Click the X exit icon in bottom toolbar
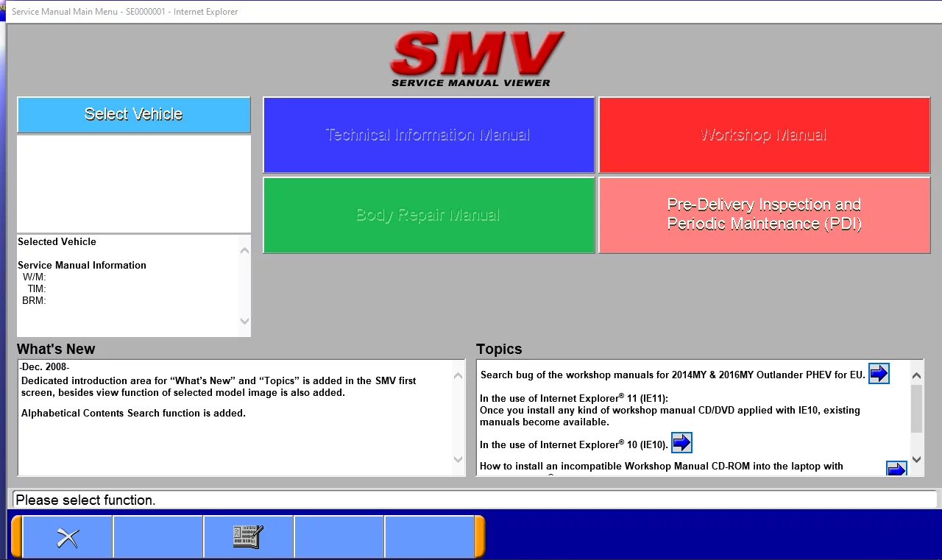 [68, 538]
